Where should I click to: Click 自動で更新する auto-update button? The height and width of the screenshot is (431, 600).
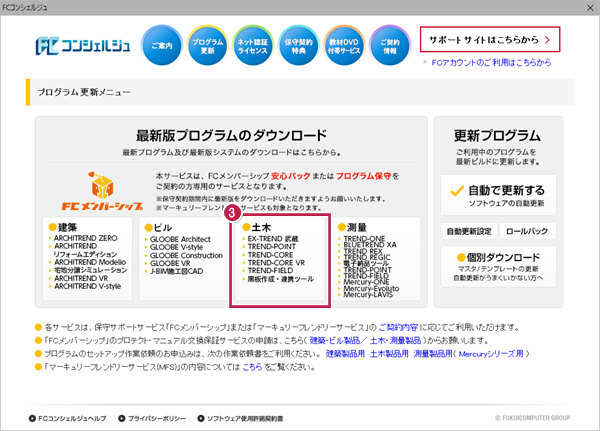click(x=498, y=195)
